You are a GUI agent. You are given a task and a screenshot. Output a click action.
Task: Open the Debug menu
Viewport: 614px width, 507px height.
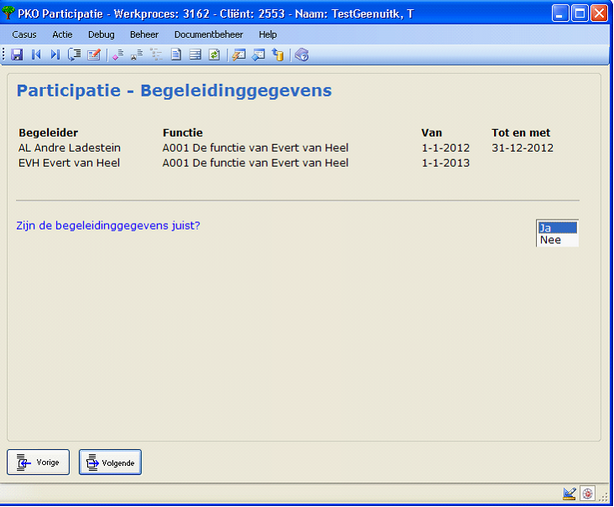tap(101, 35)
